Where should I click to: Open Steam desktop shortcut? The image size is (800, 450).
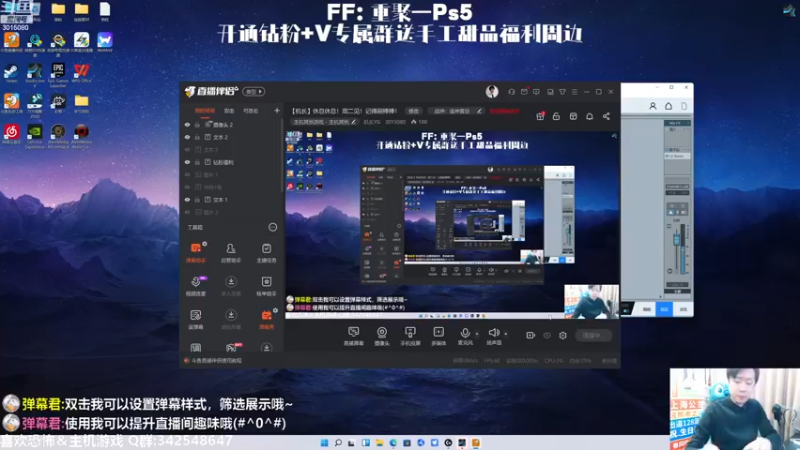(11, 73)
